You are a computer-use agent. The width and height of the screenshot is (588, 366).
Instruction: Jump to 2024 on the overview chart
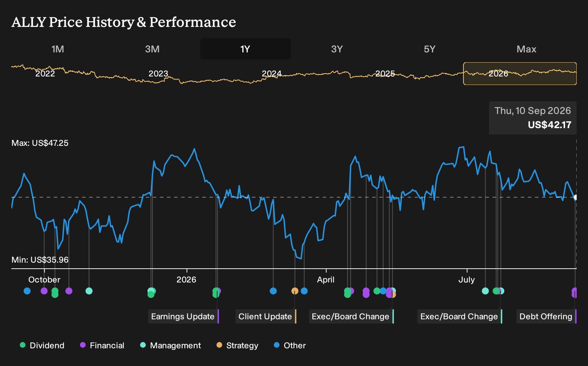tap(271, 74)
